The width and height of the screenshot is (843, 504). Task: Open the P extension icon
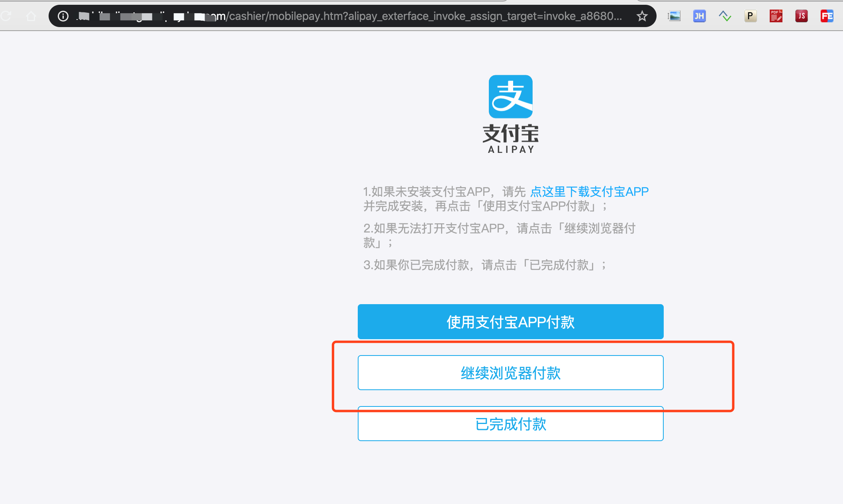click(750, 16)
